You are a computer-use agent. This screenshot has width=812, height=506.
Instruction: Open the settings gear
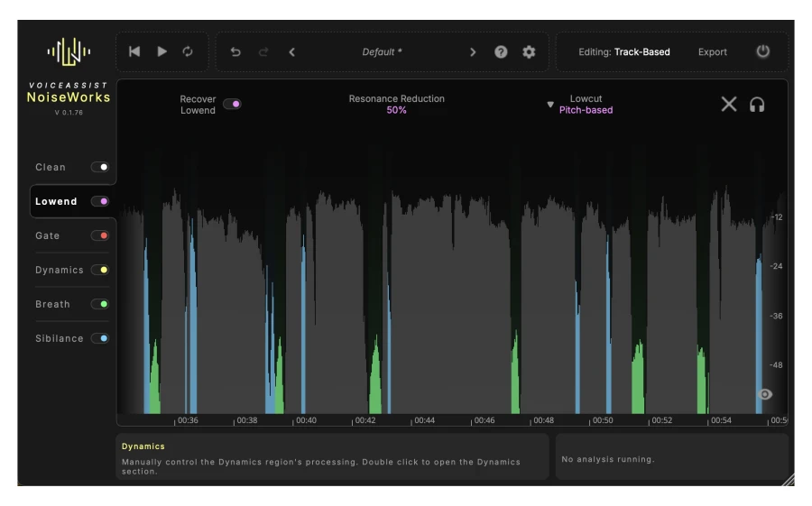(x=529, y=51)
